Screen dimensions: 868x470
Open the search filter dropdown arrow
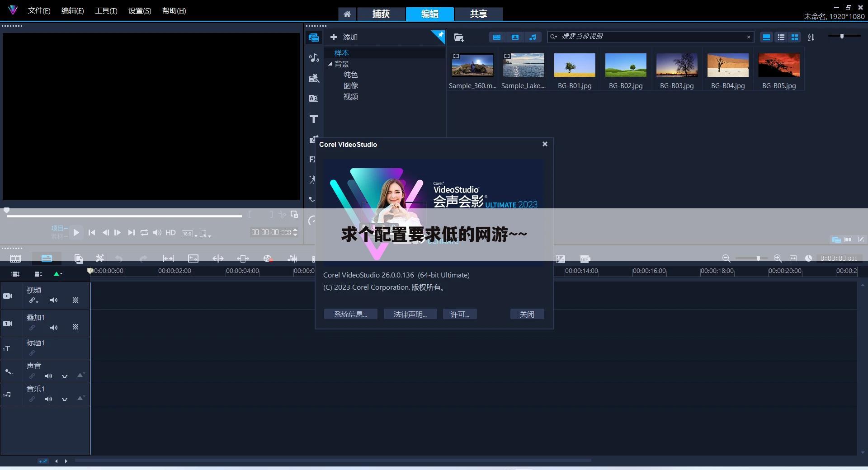pos(554,37)
